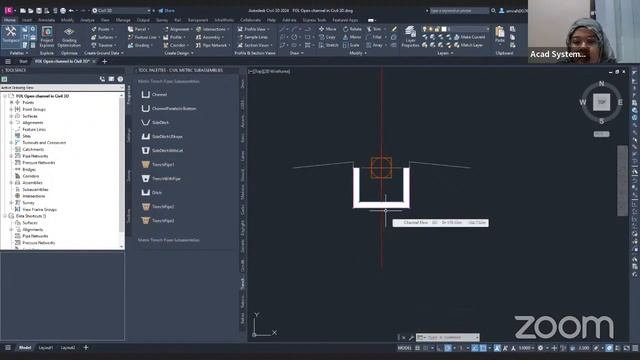The image size is (640, 360).
Task: Click the command line input field
Action: pyautogui.click(x=448, y=338)
